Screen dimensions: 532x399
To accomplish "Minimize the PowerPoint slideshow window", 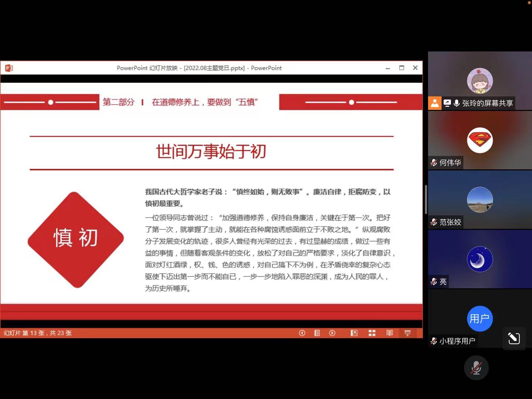I will [388, 68].
